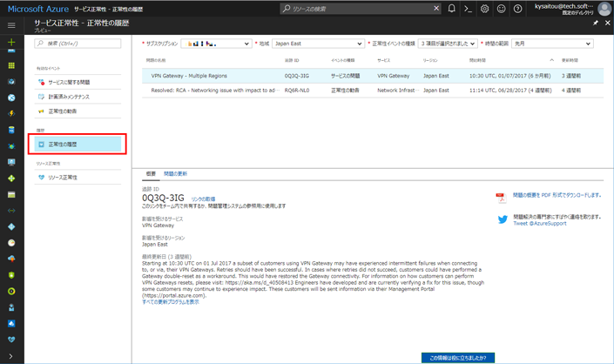Close the サービス正常性 blade with X
614x364 pixels.
coord(608,24)
